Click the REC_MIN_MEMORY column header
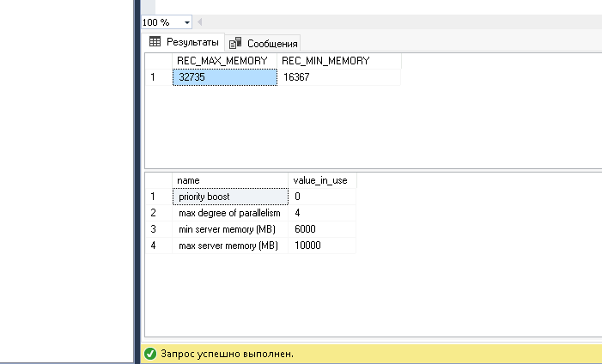This screenshot has height=364, width=602. tap(325, 61)
